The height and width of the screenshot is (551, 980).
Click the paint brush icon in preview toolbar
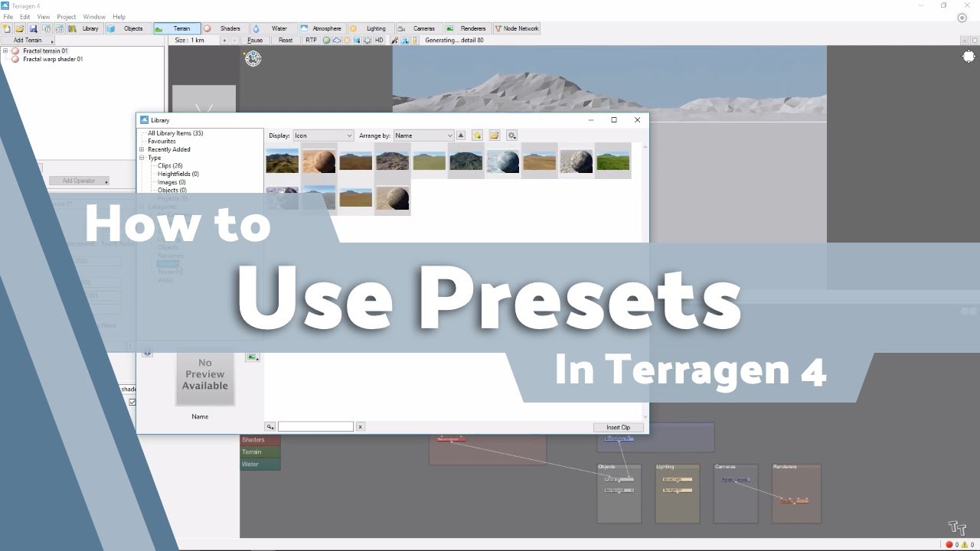pos(394,40)
